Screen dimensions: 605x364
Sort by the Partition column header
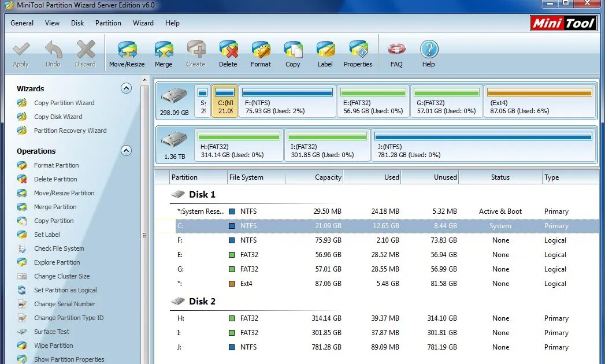point(198,177)
